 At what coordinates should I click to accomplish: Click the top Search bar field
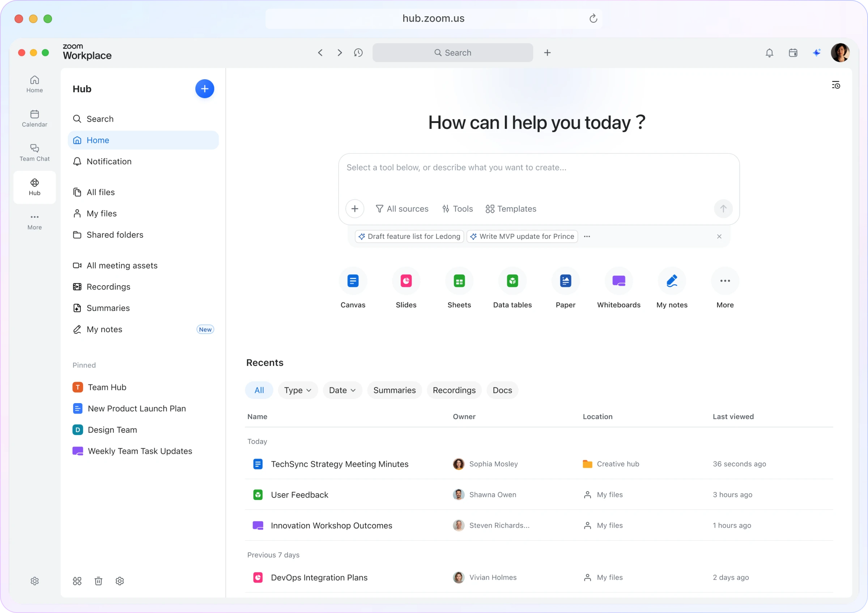[452, 52]
